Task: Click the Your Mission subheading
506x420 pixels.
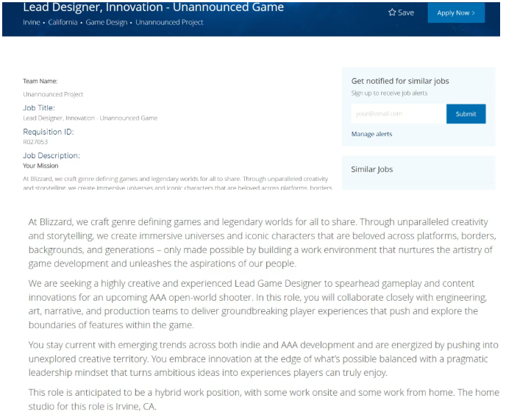Action: pyautogui.click(x=40, y=165)
